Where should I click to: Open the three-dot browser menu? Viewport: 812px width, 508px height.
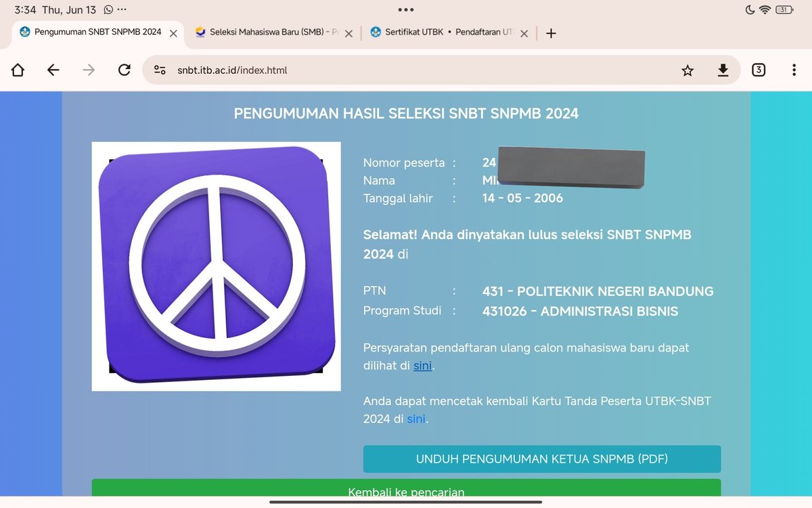[794, 70]
